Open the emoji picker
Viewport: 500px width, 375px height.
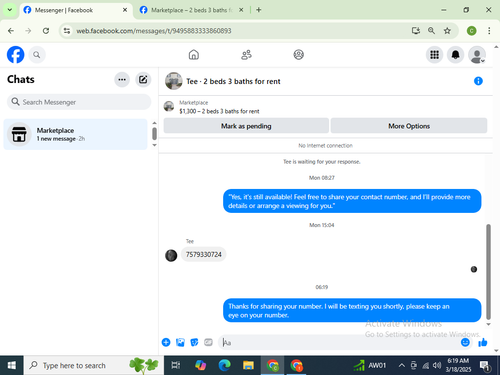tap(465, 342)
